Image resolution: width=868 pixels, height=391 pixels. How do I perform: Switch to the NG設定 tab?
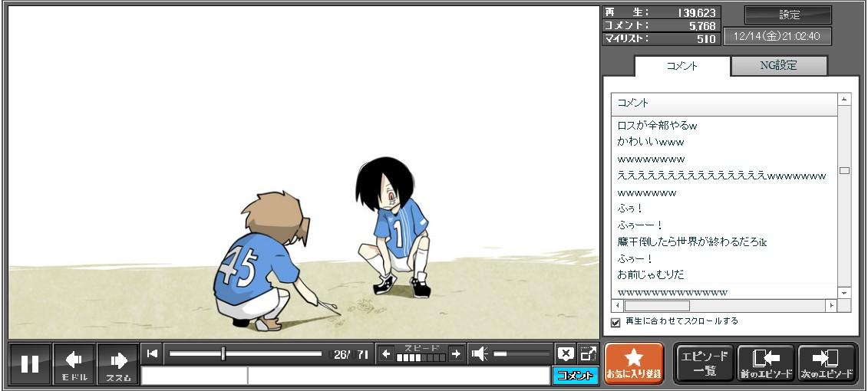(778, 66)
